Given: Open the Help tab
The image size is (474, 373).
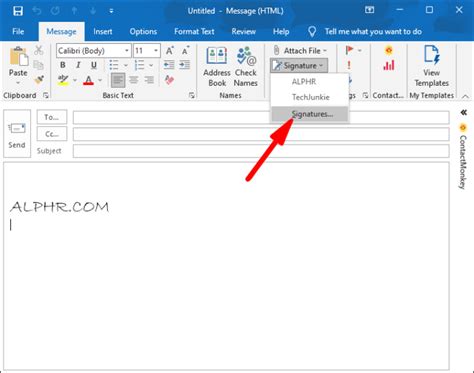Looking at the screenshot, I should tap(281, 32).
